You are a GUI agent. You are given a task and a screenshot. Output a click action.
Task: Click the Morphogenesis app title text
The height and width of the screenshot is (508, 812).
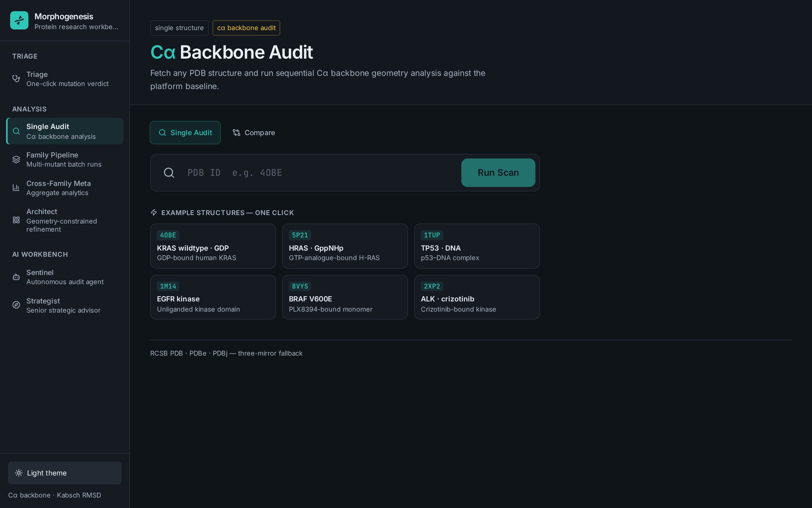pos(64,16)
